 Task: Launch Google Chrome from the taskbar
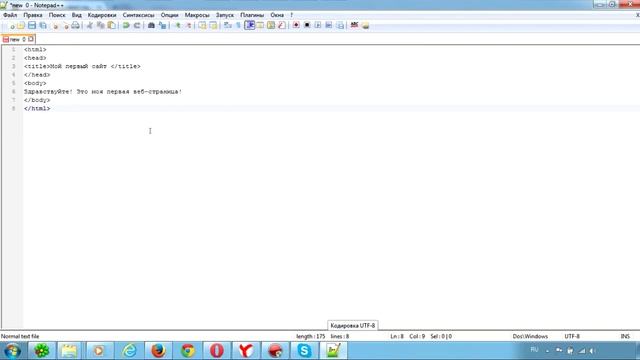188,351
